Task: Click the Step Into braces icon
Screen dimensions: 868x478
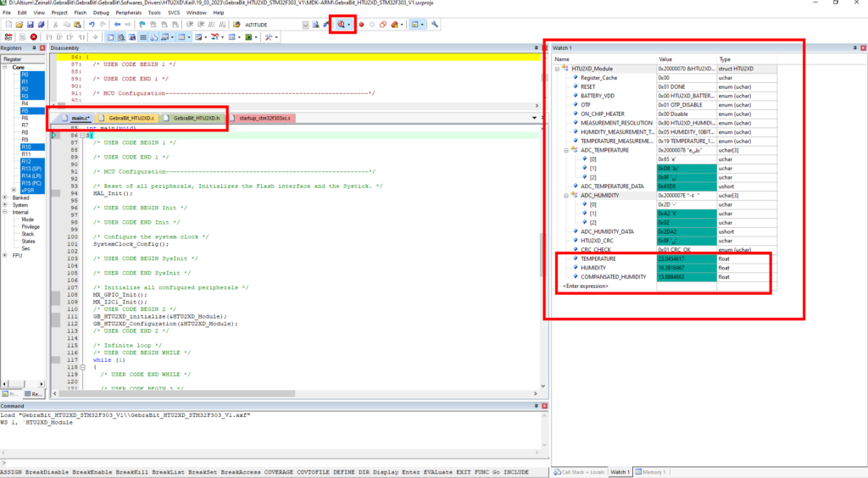Action: pos(48,37)
